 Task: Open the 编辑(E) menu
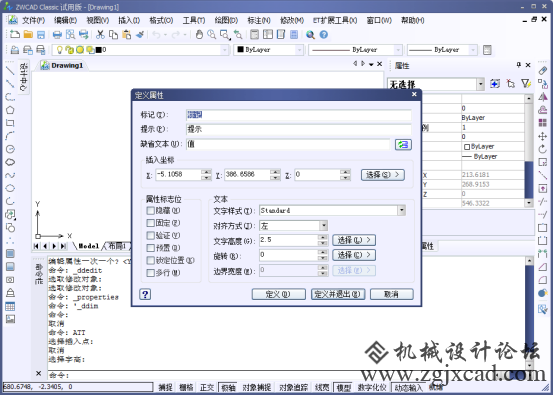pos(65,20)
